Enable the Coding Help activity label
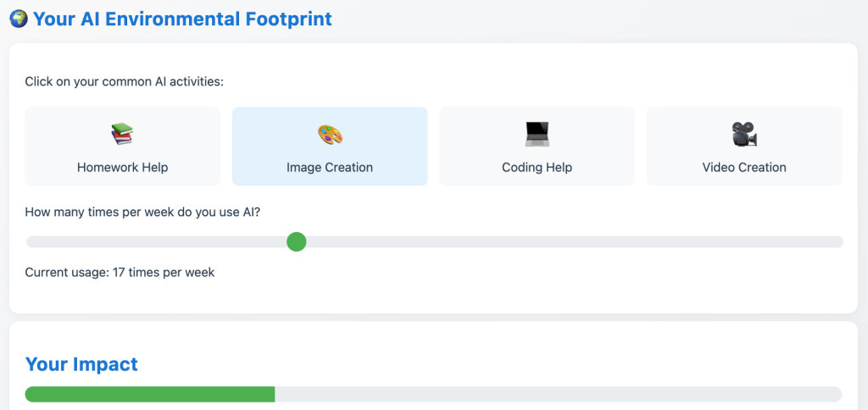 [x=537, y=168]
